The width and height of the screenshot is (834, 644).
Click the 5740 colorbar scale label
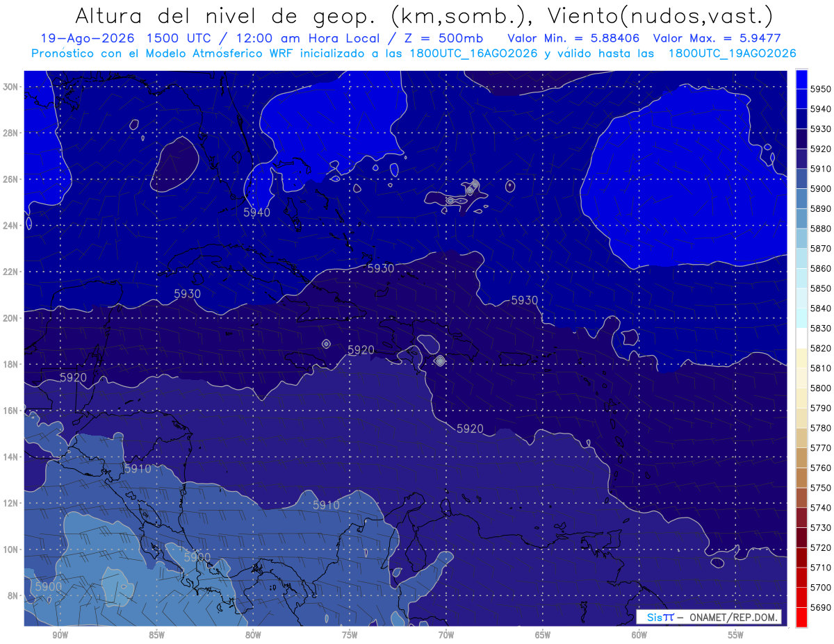(x=821, y=507)
